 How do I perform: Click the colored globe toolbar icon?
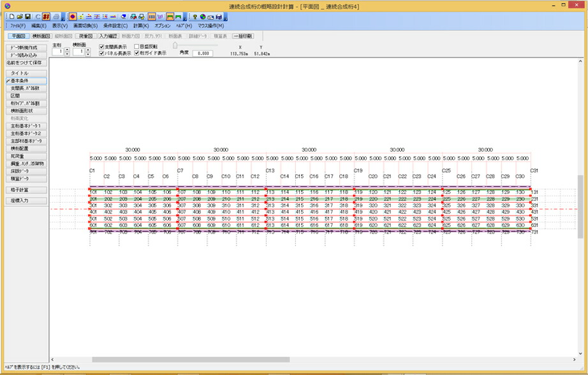[203, 17]
